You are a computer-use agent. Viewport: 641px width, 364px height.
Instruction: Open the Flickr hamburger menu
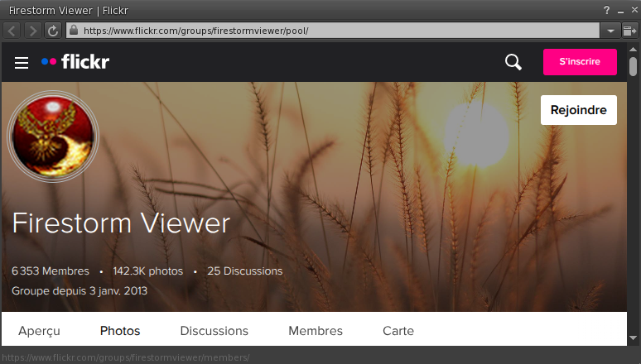click(22, 63)
